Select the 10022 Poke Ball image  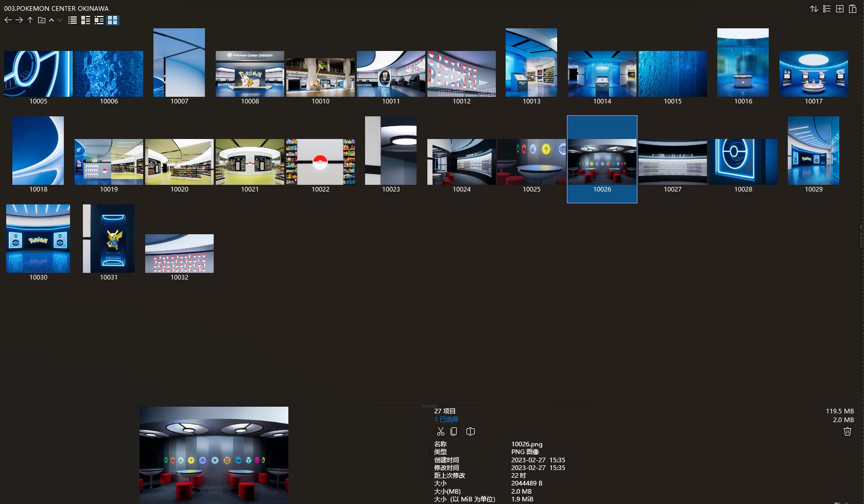pyautogui.click(x=320, y=162)
